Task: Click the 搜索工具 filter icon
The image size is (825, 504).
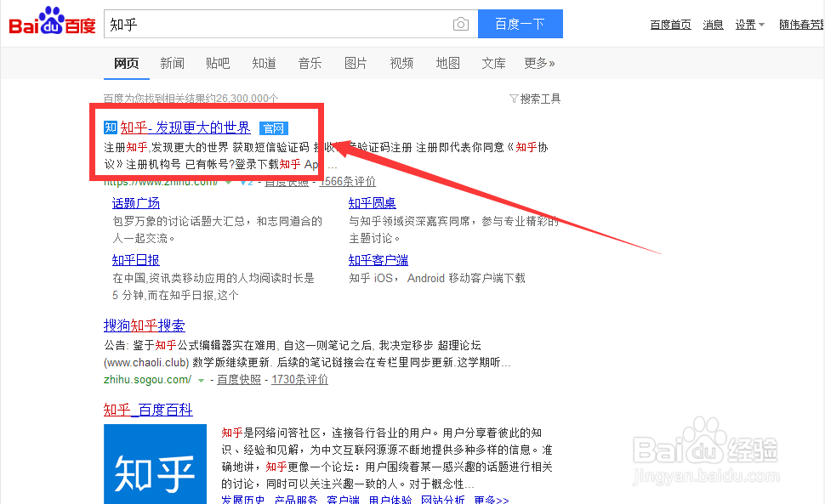Action: (514, 99)
